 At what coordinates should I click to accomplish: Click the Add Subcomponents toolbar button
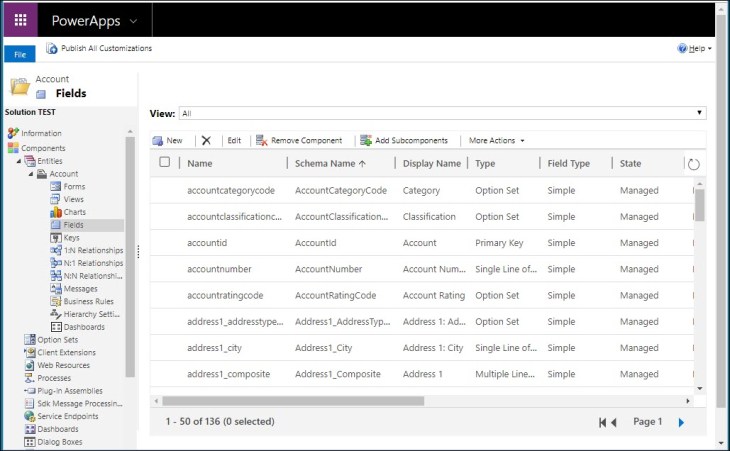[404, 141]
